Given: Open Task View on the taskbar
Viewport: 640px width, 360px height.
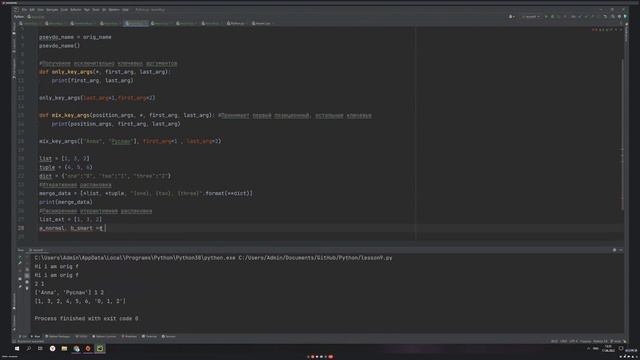Looking at the screenshot, I should point(40,349).
